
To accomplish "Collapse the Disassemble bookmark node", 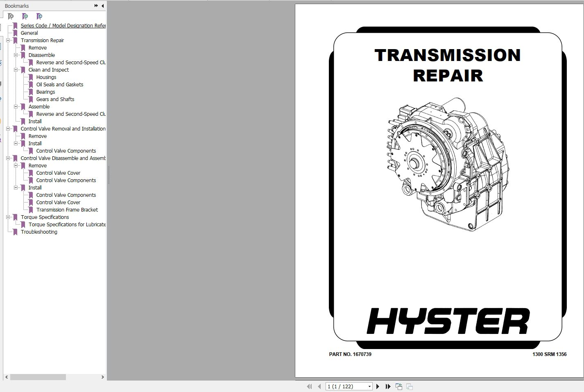I will pyautogui.click(x=16, y=55).
